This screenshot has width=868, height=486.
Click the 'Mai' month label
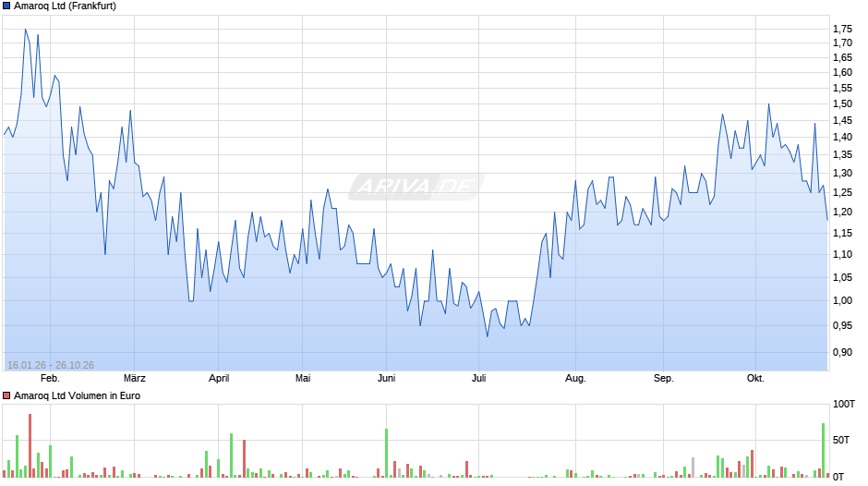click(x=303, y=379)
